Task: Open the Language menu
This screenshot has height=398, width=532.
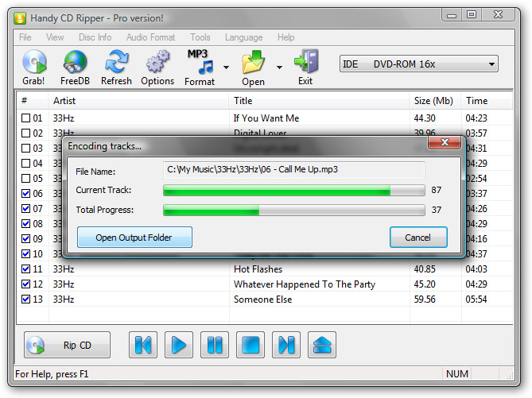Action: pos(243,37)
